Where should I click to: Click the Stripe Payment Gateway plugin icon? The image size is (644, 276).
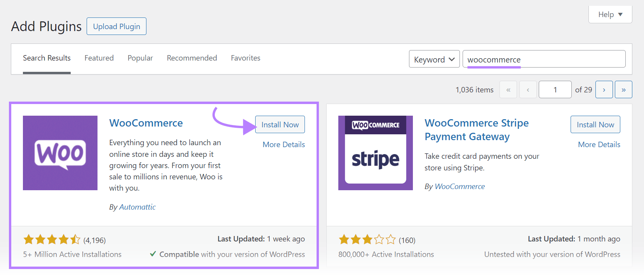(x=376, y=153)
